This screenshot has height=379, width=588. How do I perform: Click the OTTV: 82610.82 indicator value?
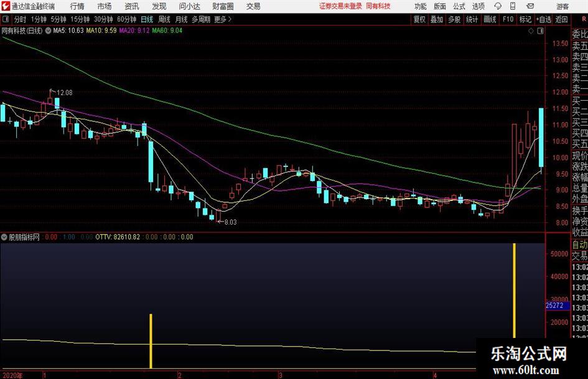(118, 236)
